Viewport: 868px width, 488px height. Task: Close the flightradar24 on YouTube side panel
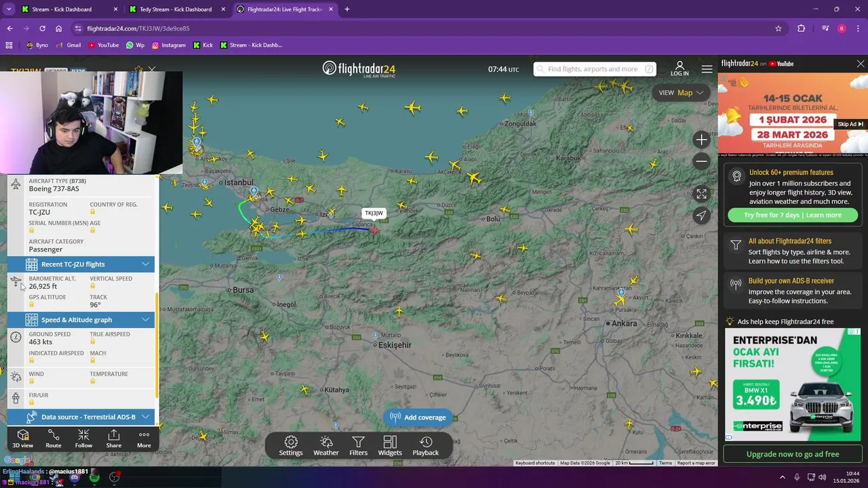861,64
